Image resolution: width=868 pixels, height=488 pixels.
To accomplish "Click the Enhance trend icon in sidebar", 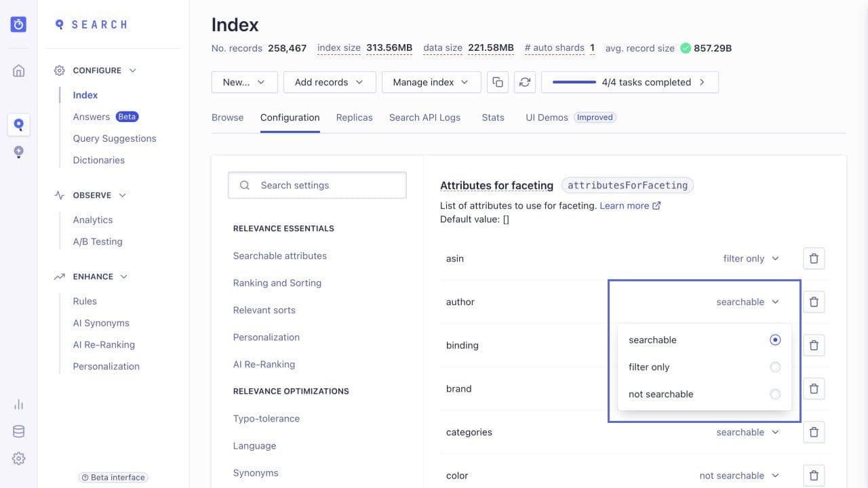I will [60, 277].
